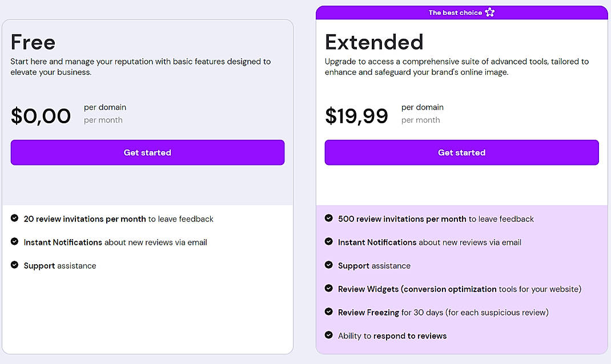611x364 pixels.
Task: Click checkmark beside Free plan Support assistance
Action: click(x=15, y=265)
